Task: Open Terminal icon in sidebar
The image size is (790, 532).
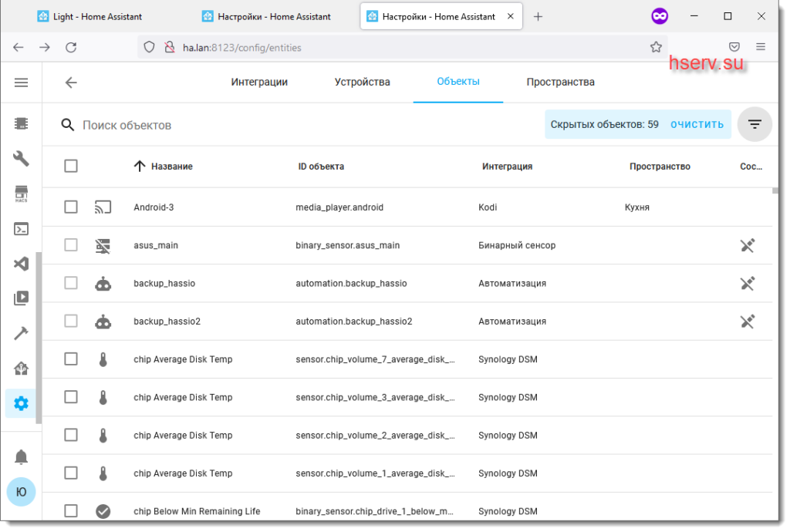Action: pyautogui.click(x=21, y=229)
